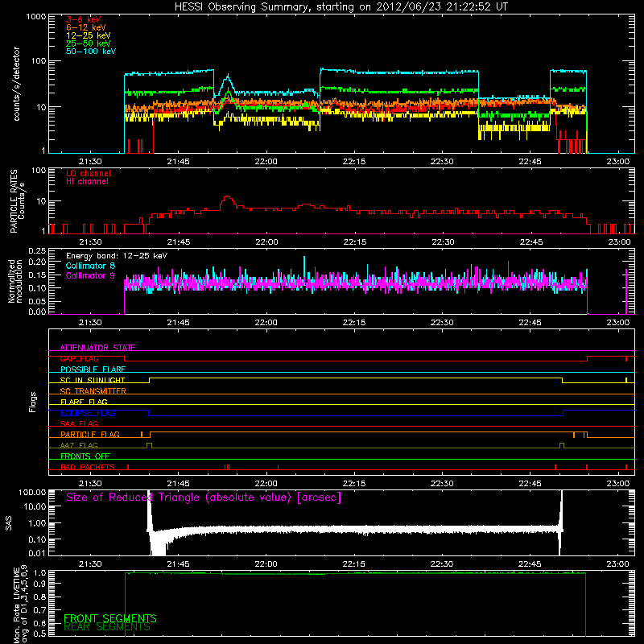The image size is (644, 644).
Task: Click the SC_IN_SUNLIGHT flag label
Action: coord(93,380)
